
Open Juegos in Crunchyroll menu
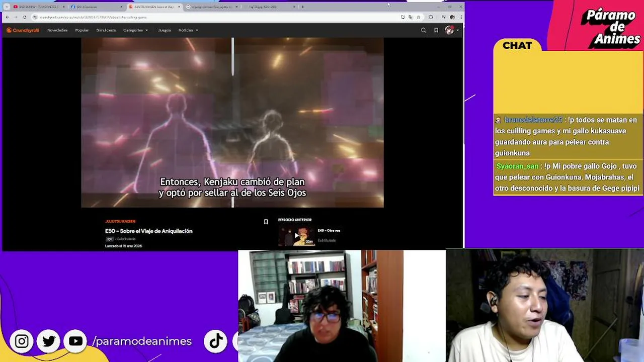point(165,30)
